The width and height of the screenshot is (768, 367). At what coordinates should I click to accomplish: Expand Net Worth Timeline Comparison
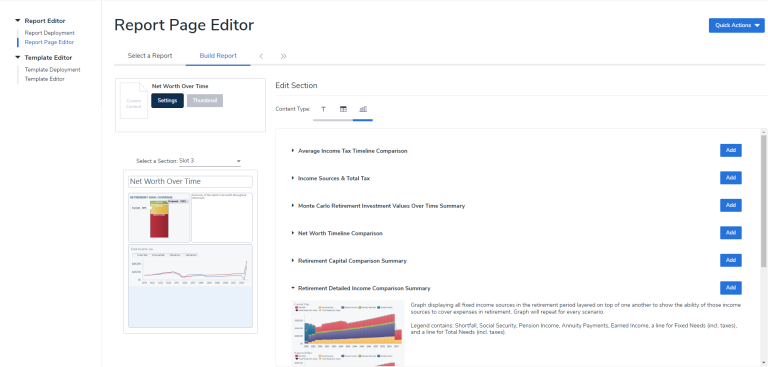tap(293, 233)
